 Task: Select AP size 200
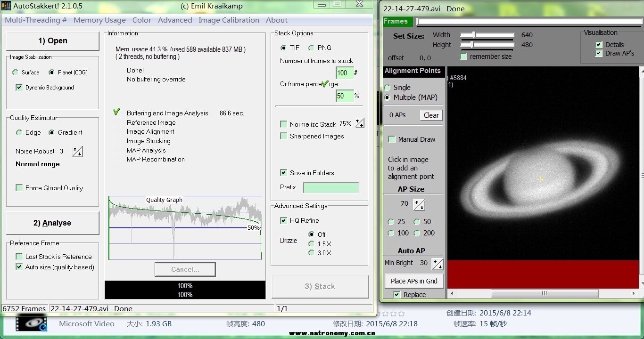[x=417, y=233]
